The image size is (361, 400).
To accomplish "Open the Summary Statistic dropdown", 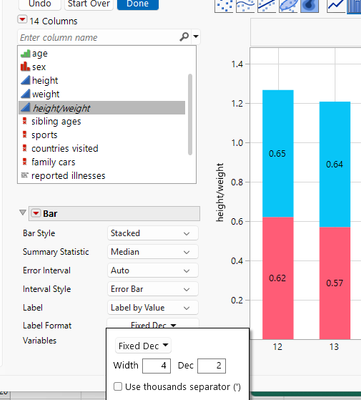I will coord(153,252).
